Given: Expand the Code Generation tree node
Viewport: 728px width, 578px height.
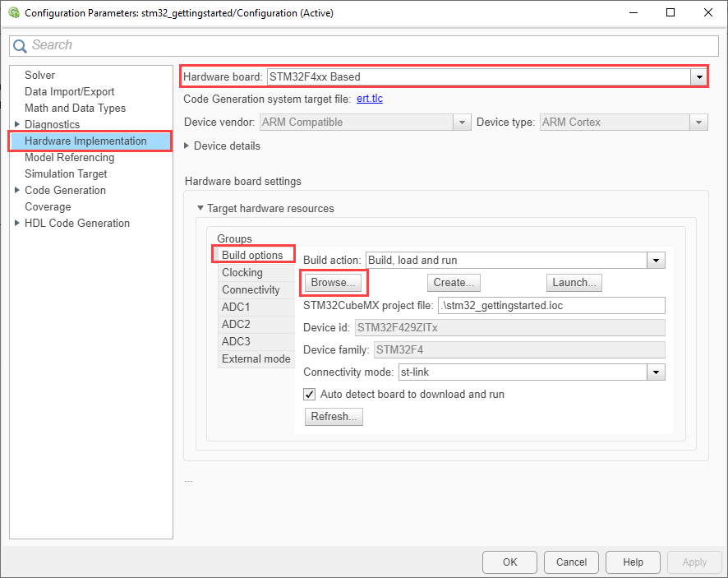Looking at the screenshot, I should pos(17,191).
